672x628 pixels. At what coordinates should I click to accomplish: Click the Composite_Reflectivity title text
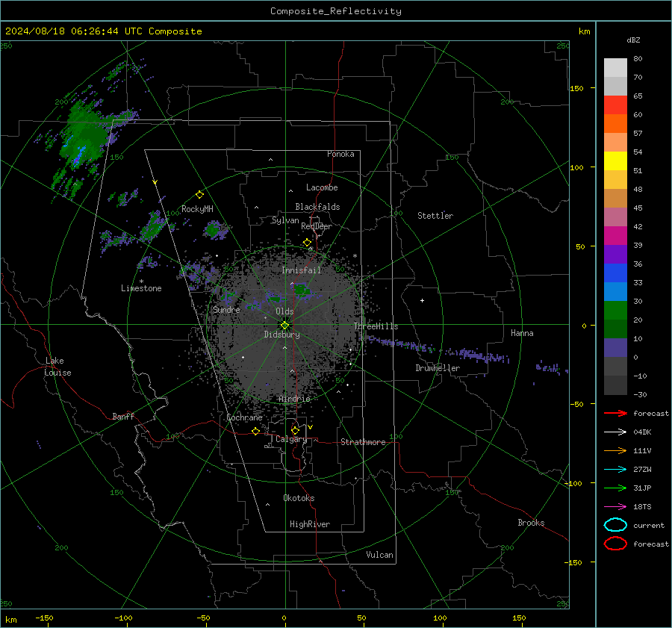click(x=336, y=11)
